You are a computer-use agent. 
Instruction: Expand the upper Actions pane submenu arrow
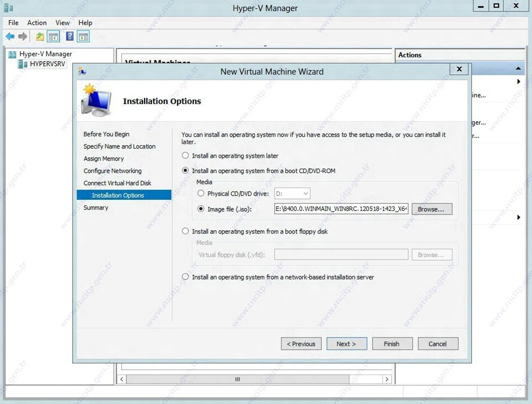point(519,82)
